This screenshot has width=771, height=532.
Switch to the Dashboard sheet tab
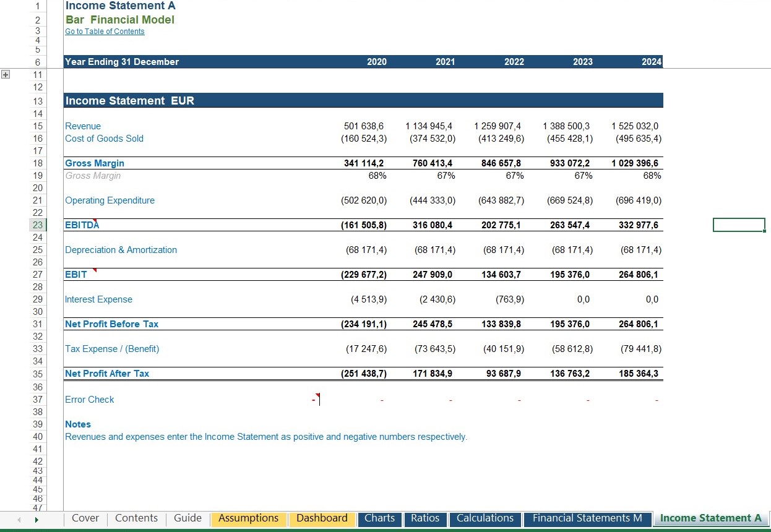tap(322, 518)
